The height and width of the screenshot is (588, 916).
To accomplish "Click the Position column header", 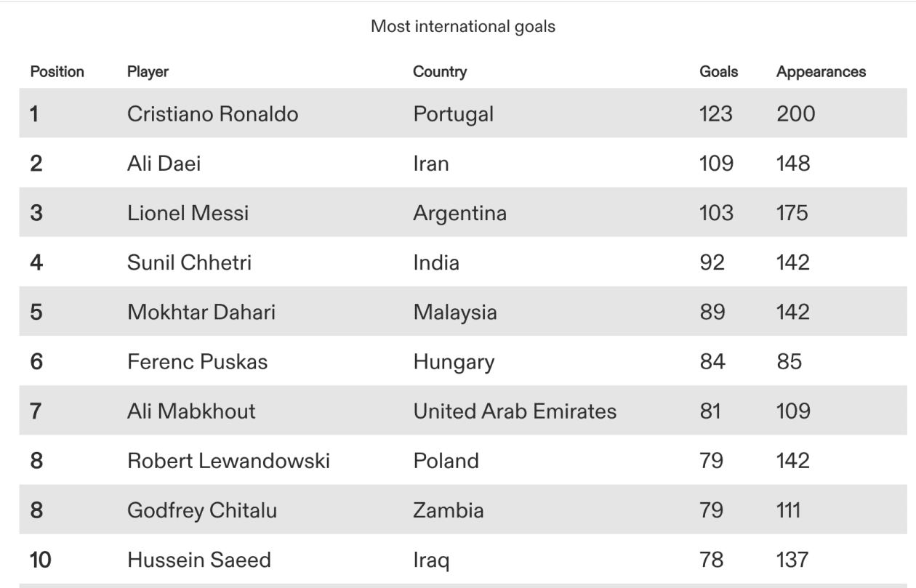I will point(57,72).
